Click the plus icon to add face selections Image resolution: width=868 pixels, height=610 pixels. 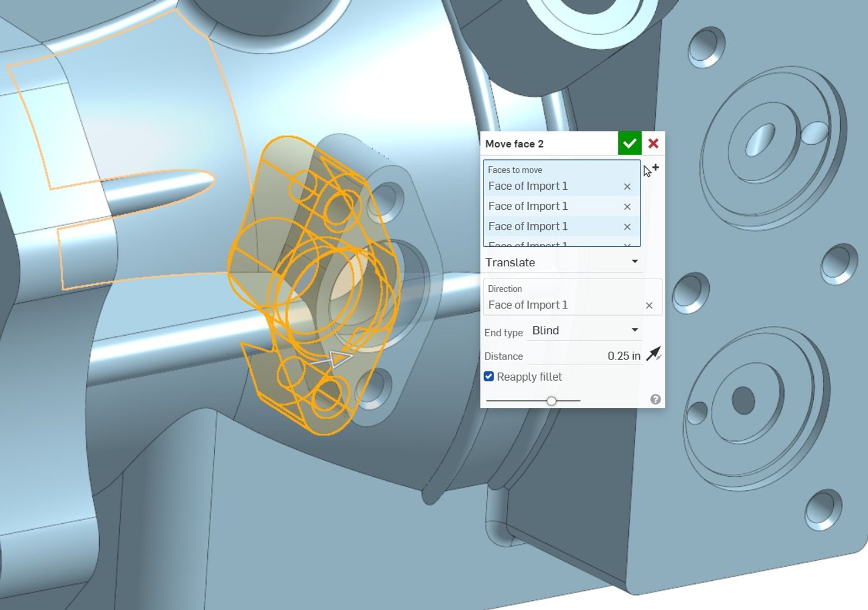[x=656, y=168]
